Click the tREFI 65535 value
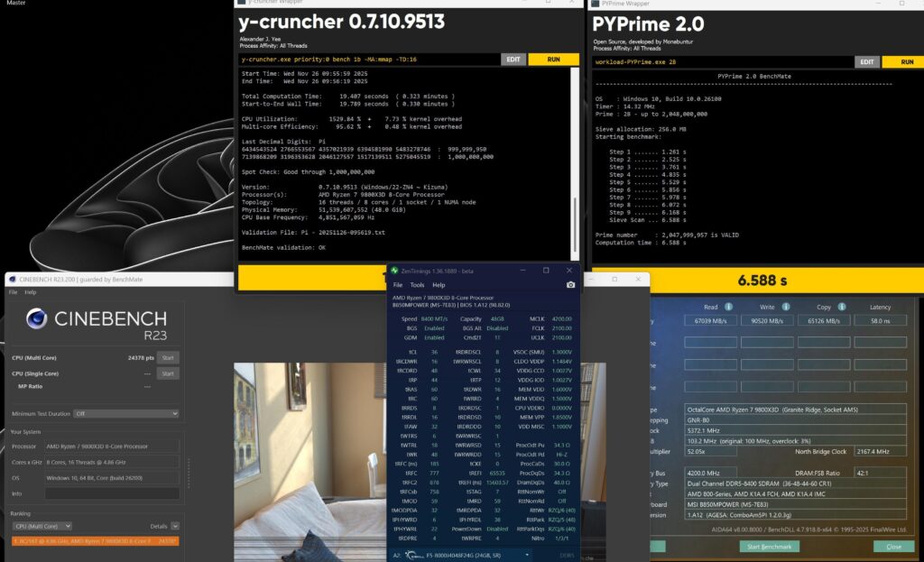This screenshot has width=924, height=562. tap(498, 473)
